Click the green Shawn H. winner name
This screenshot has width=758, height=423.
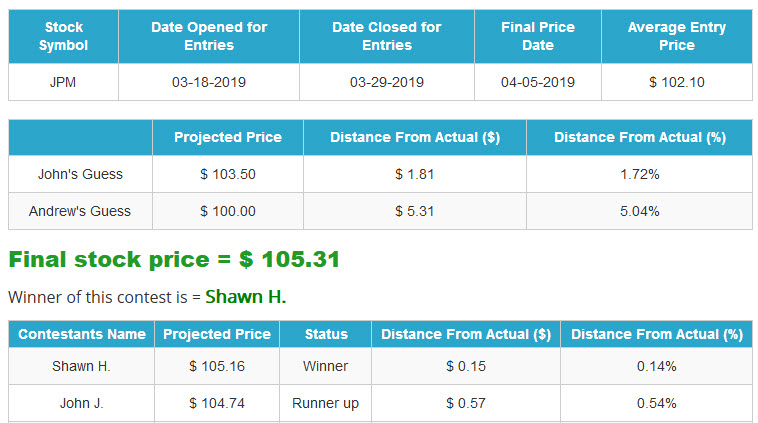point(246,297)
